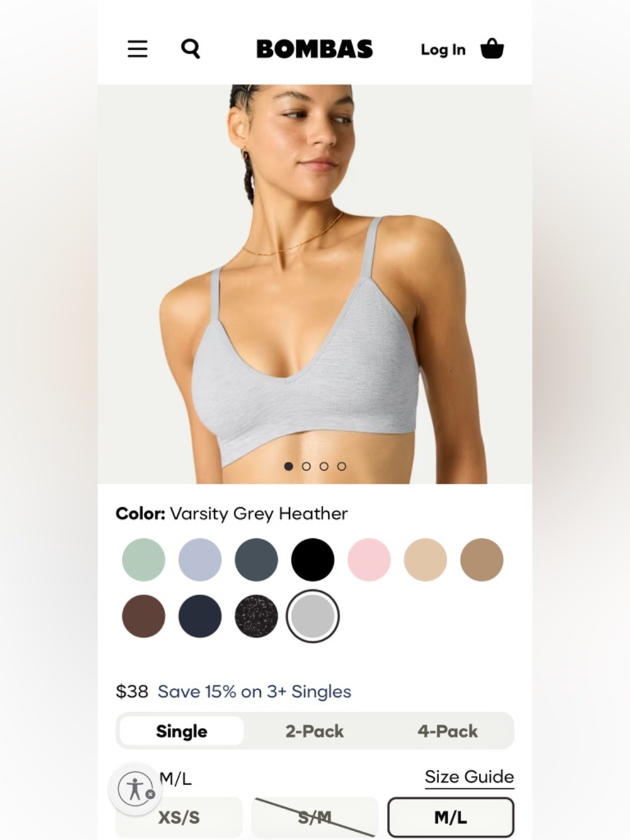Viewport: 630px width, 840px height.
Task: Pick the solid black color swatch
Action: pyautogui.click(x=312, y=560)
